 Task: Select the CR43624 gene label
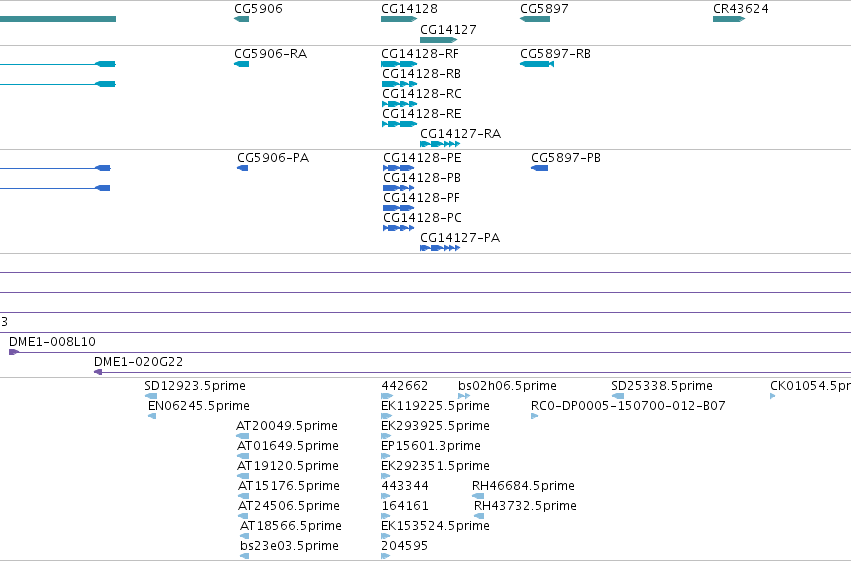(741, 9)
